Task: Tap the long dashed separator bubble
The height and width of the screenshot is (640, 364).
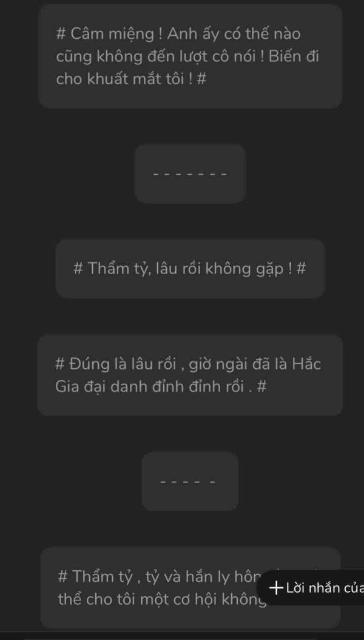Action: (190, 173)
